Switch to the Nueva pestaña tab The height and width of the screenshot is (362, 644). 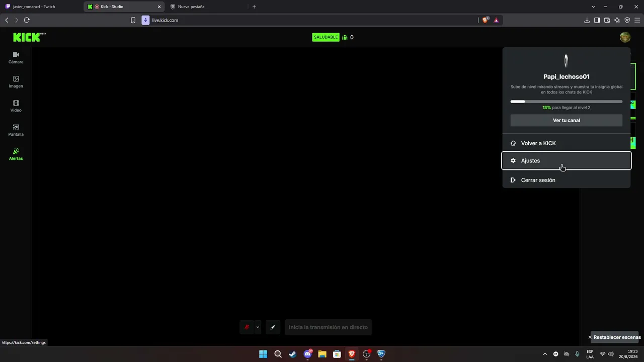206,7
